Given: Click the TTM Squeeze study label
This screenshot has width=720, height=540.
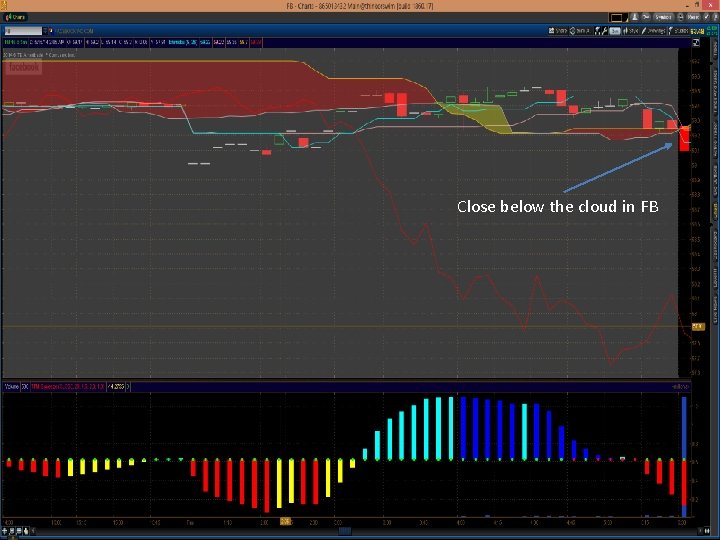Looking at the screenshot, I should pos(68,387).
